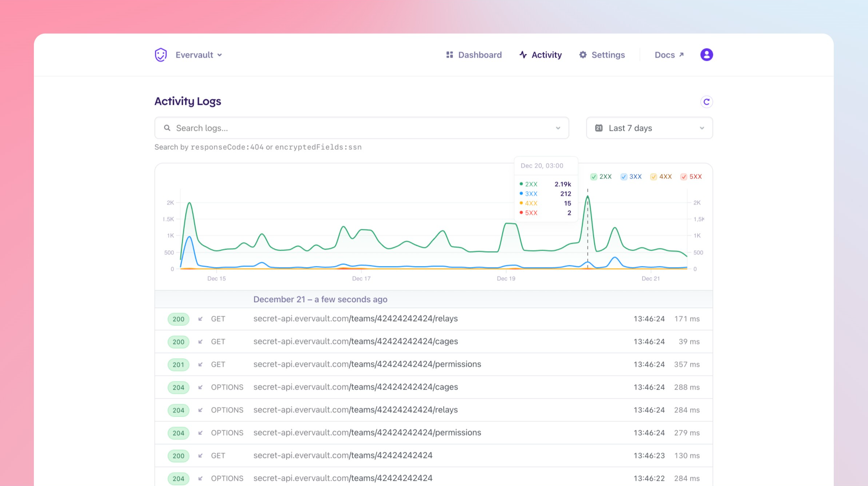Expand the search logs suggestions chevron
This screenshot has width=868, height=486.
(558, 128)
